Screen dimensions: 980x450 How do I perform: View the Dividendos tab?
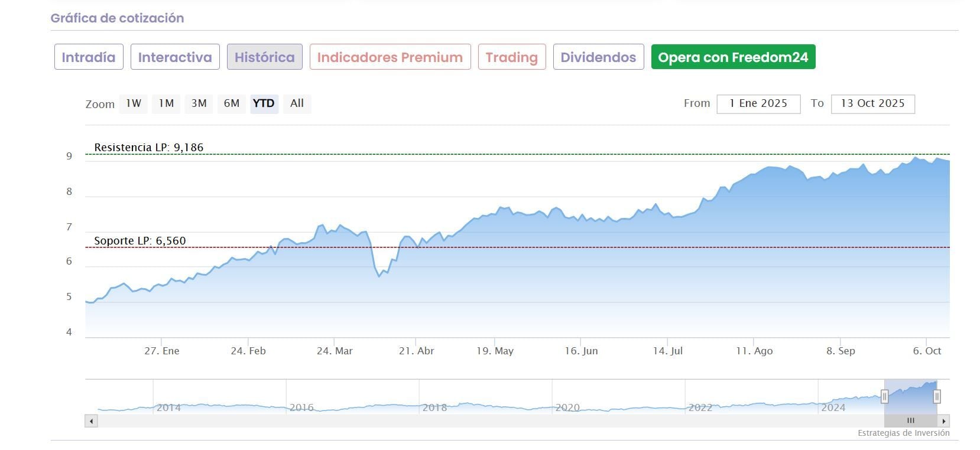(x=598, y=57)
